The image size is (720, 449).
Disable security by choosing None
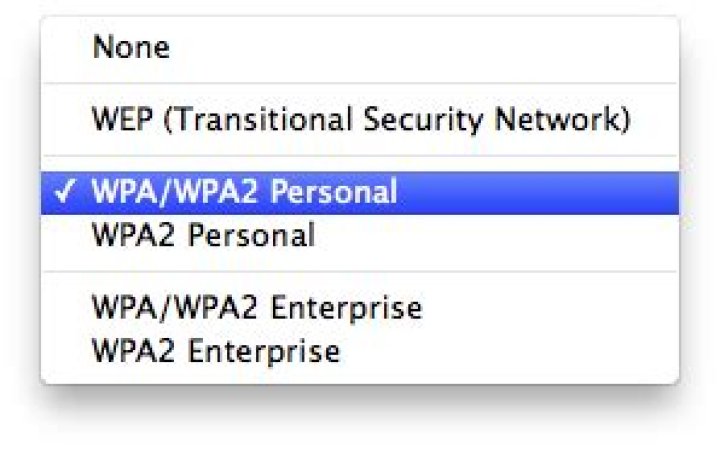131,48
